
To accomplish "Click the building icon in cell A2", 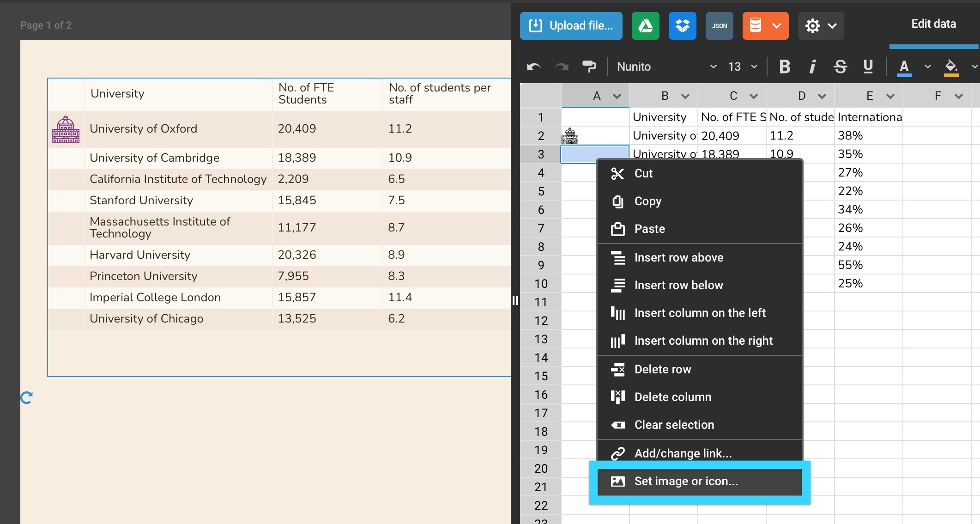I will (570, 136).
